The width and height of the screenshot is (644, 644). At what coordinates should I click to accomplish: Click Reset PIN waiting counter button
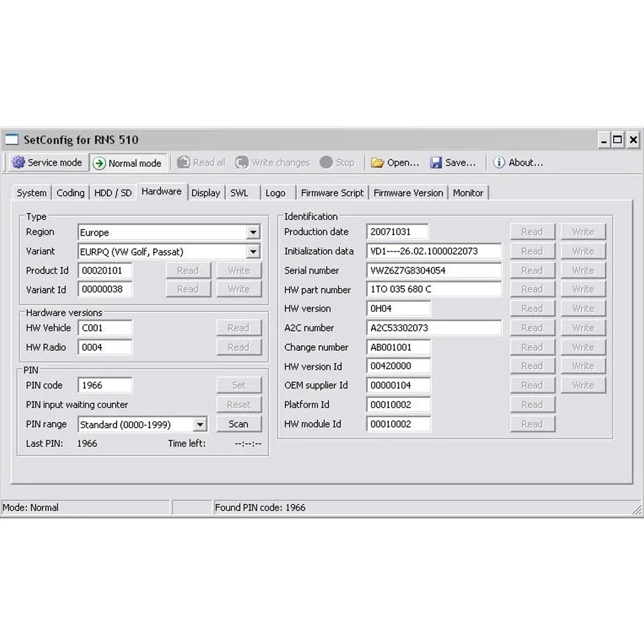coord(239,404)
